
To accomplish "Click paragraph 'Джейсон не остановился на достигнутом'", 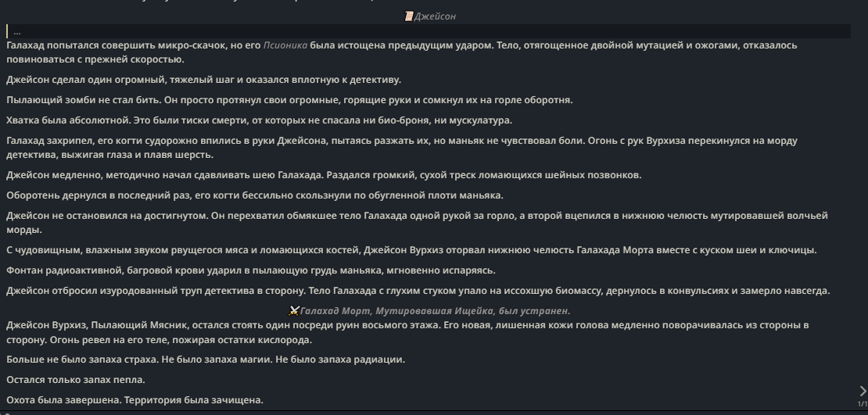I will 417,223.
